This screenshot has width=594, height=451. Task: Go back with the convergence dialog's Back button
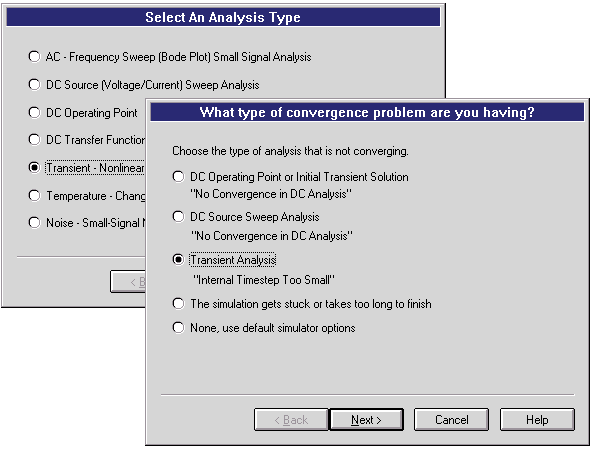coord(291,420)
